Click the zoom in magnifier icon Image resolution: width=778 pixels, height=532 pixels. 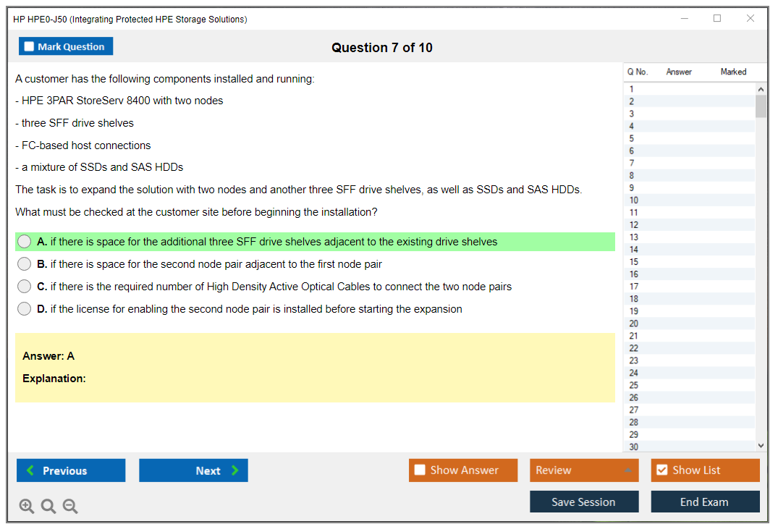coord(27,506)
